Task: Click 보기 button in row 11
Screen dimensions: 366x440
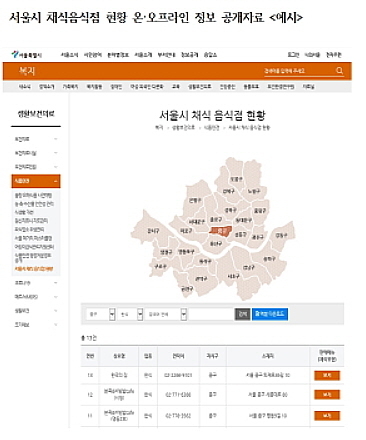Action: 327,416
